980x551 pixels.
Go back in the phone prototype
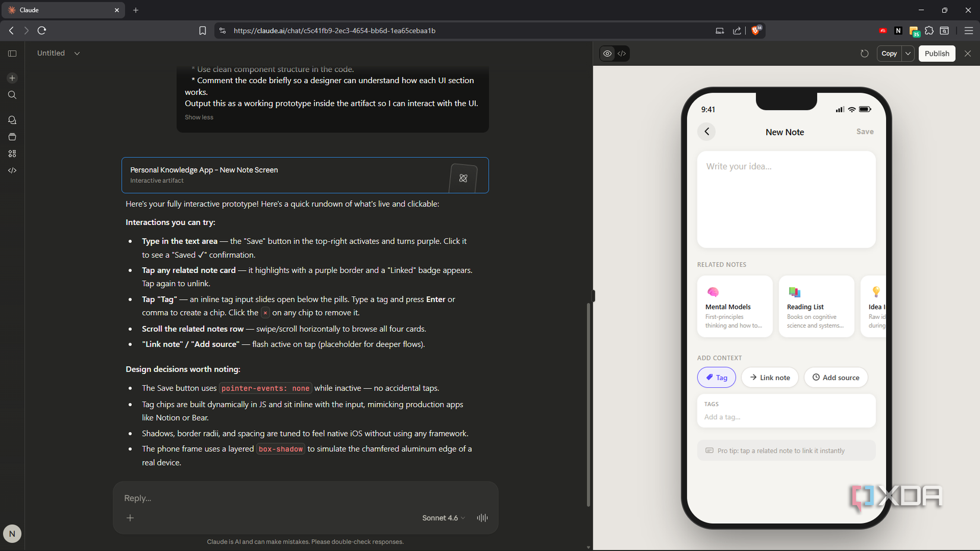point(707,132)
